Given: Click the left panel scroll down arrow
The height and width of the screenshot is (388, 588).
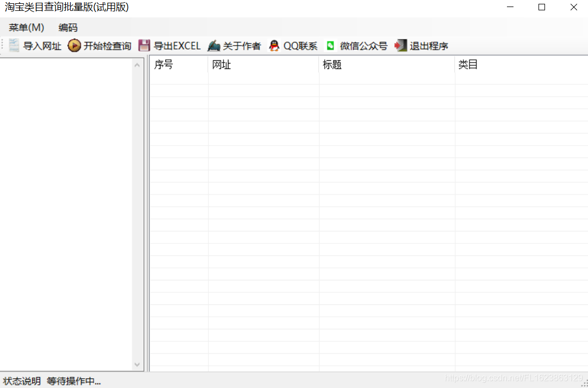Looking at the screenshot, I should [137, 365].
